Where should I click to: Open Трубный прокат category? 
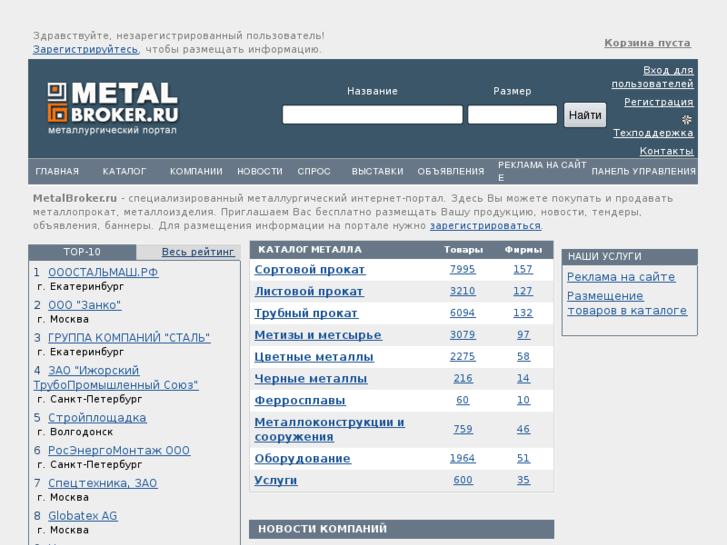click(306, 313)
